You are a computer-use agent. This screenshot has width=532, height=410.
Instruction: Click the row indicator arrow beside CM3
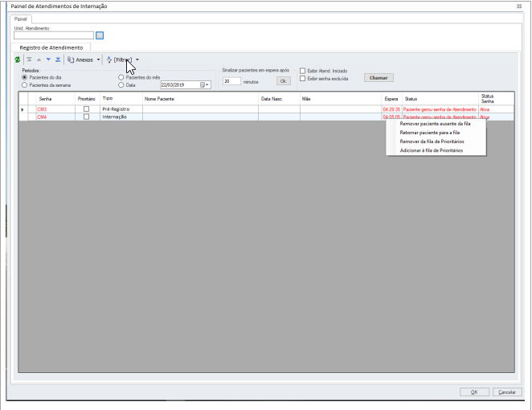tap(23, 109)
